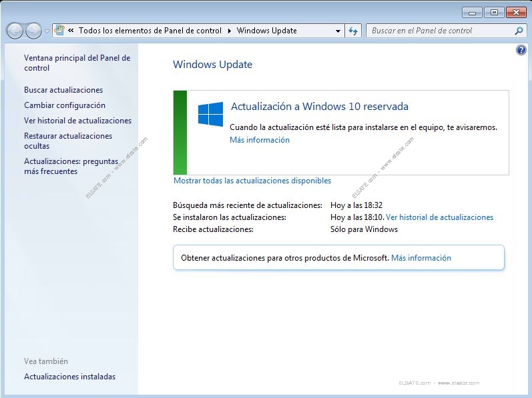The height and width of the screenshot is (398, 532).
Task: Select 'Todos los elementos de Panel de control' breadcrumb
Action: (150, 31)
